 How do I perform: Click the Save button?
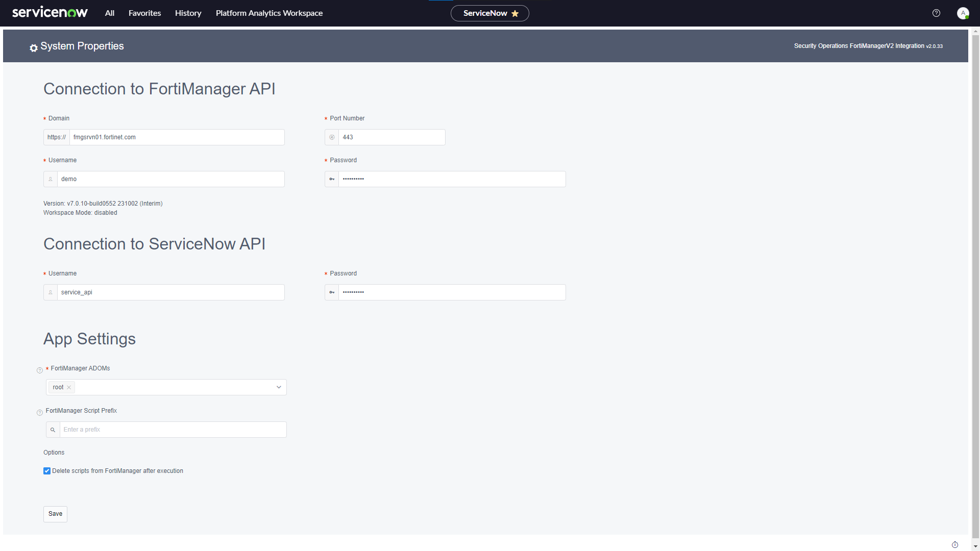[55, 514]
